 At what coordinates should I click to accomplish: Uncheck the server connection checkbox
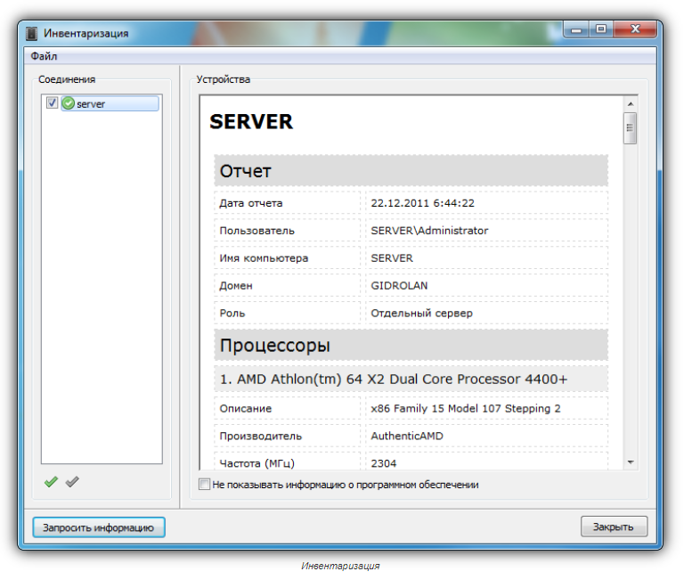[x=53, y=103]
